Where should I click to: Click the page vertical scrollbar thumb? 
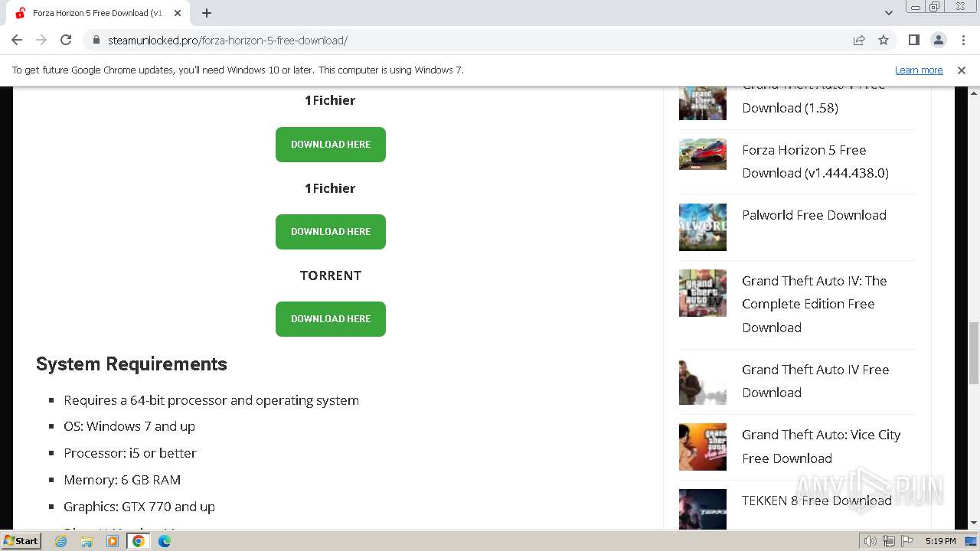974,353
